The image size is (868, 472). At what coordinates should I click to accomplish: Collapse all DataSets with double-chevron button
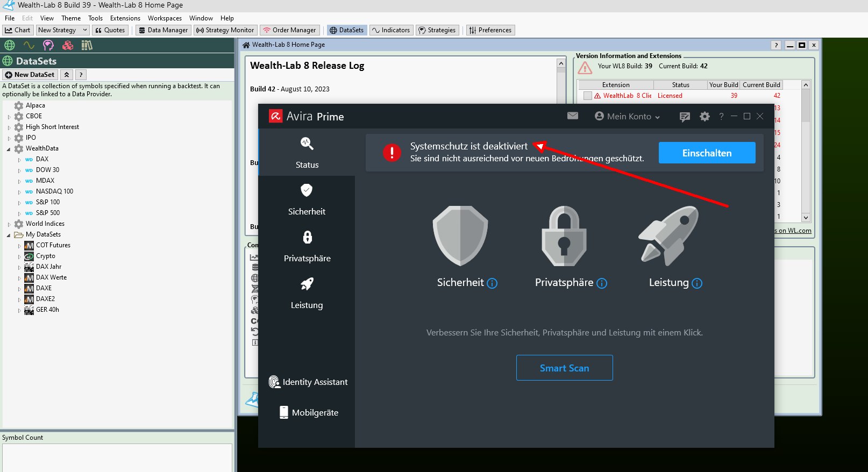click(x=66, y=75)
